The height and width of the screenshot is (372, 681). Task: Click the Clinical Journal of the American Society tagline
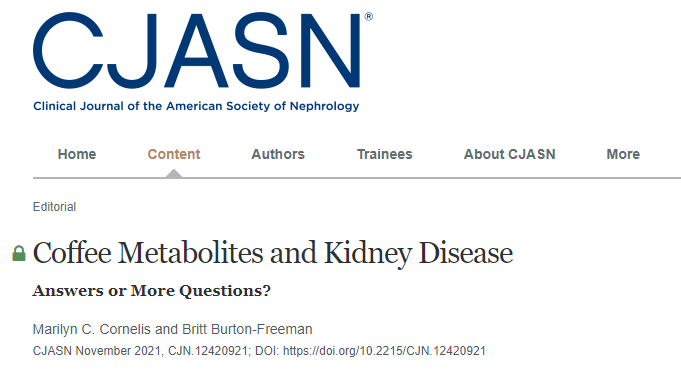[196, 106]
